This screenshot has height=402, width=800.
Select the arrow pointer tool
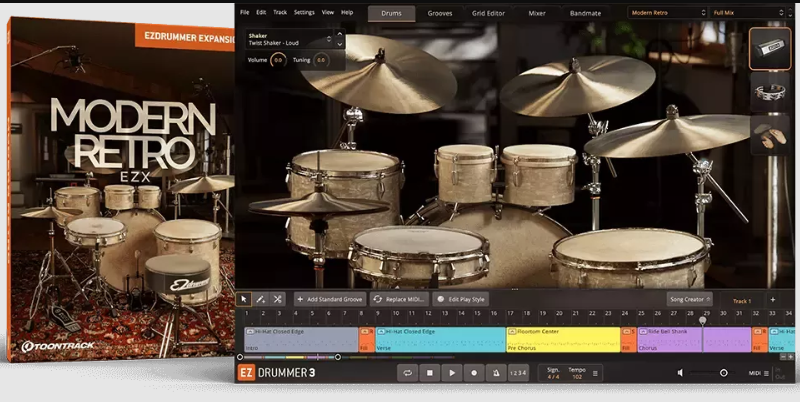[243, 299]
